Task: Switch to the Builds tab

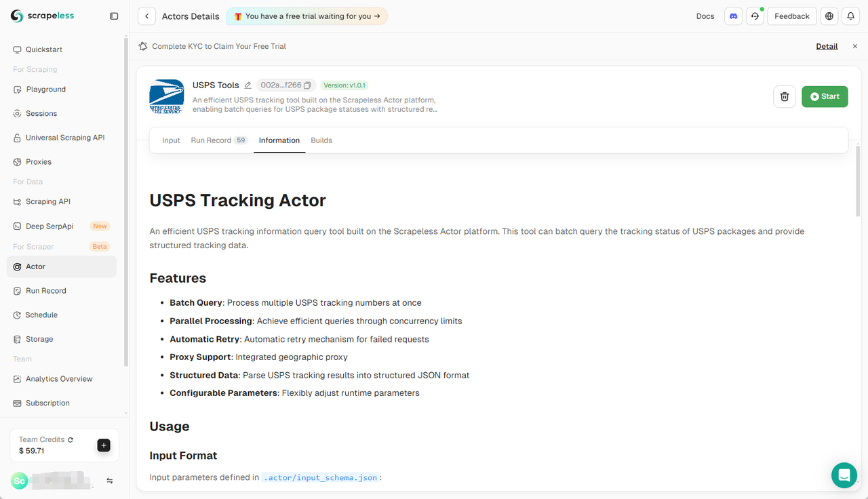Action: click(321, 140)
